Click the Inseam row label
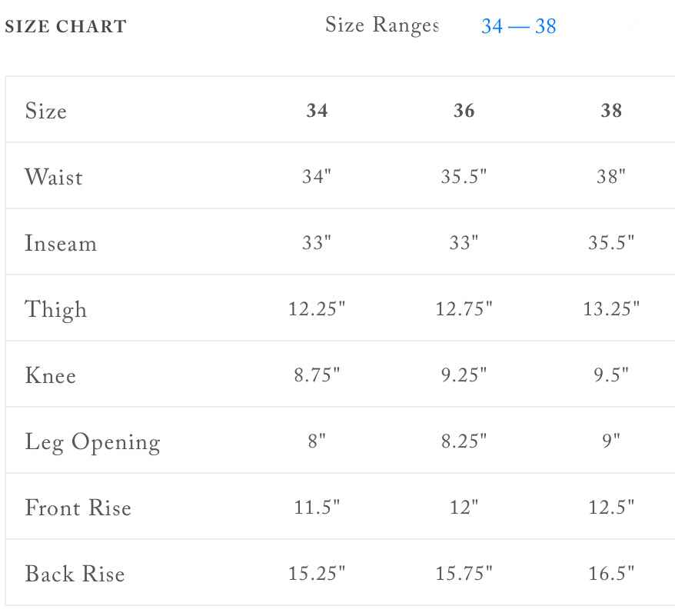Image resolution: width=675 pixels, height=616 pixels. (61, 243)
